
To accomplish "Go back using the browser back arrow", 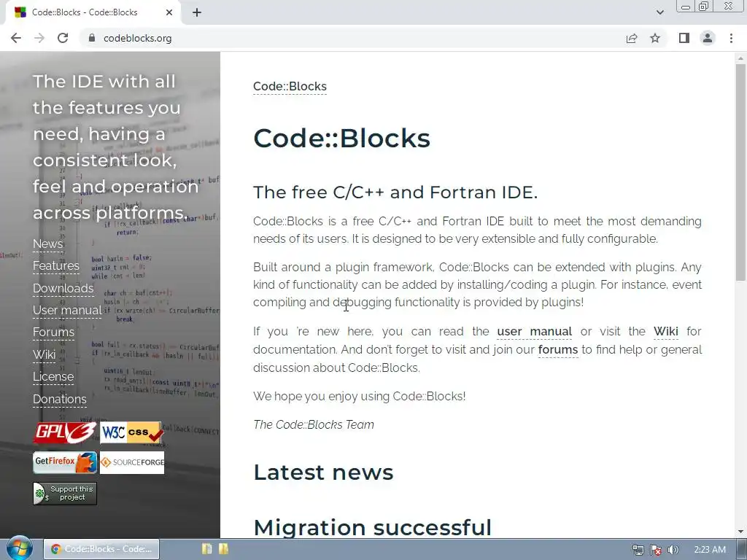I will point(16,38).
